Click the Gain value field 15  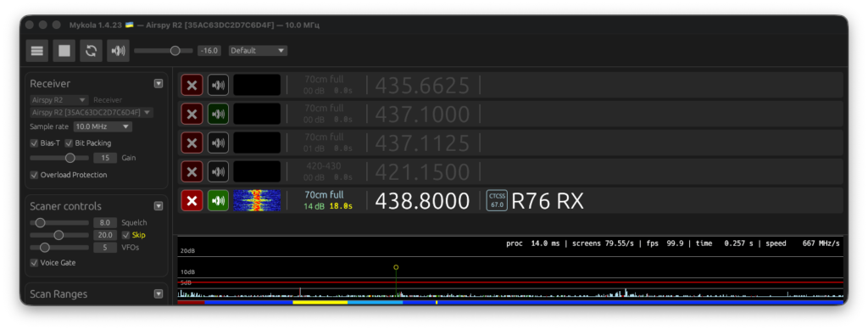105,158
